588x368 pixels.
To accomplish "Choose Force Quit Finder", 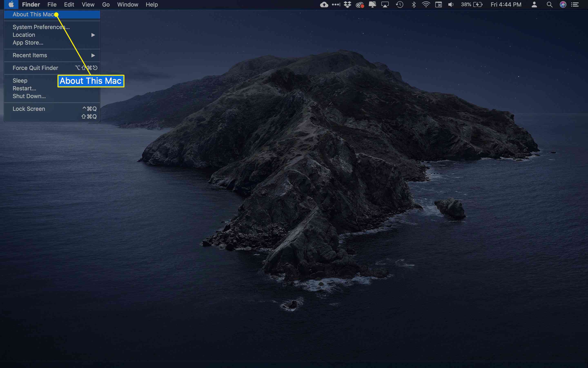I will (52, 68).
